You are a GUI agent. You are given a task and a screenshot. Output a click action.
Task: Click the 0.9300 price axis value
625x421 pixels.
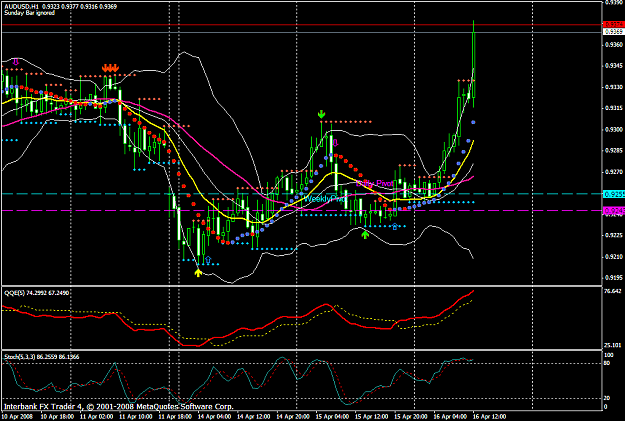(x=614, y=130)
